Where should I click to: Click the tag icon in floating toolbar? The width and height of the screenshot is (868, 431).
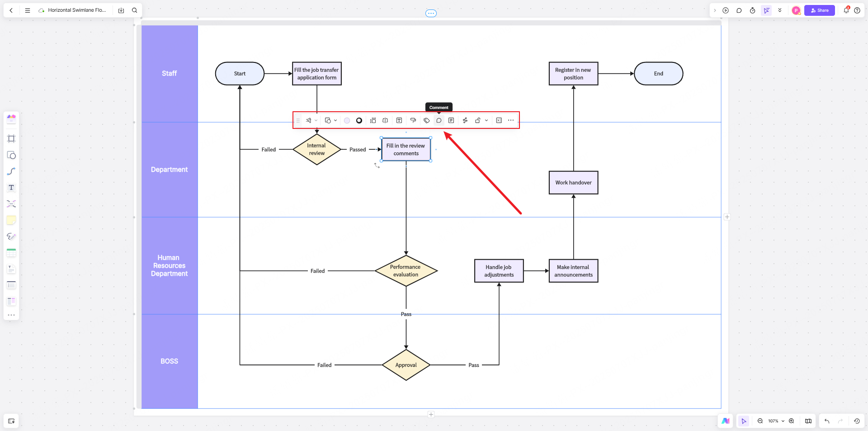(426, 120)
